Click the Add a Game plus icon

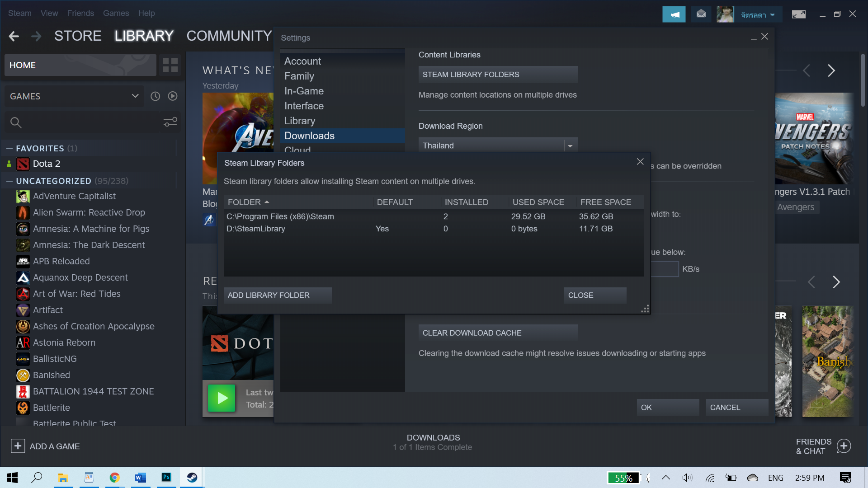(18, 446)
